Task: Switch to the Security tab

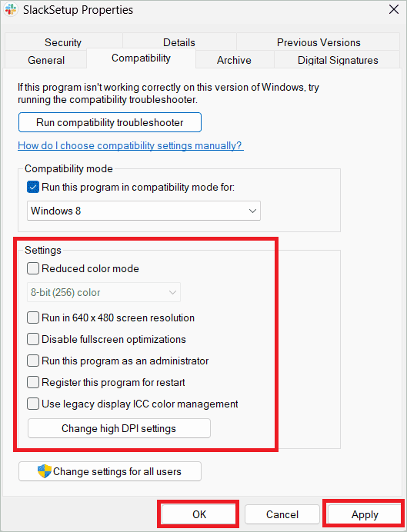Action: point(63,42)
